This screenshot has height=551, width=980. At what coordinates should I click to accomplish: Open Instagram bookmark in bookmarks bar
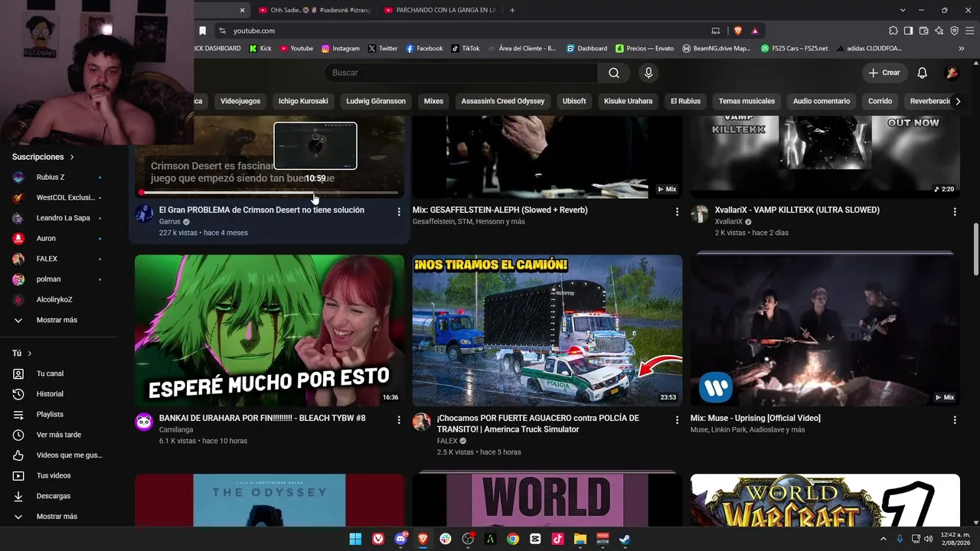(x=341, y=48)
